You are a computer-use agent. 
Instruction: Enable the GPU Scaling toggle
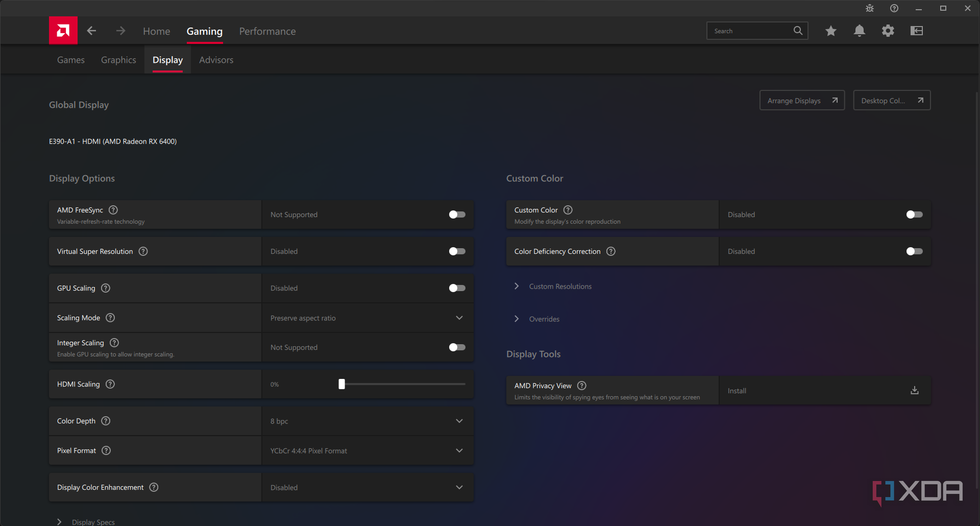coord(457,288)
